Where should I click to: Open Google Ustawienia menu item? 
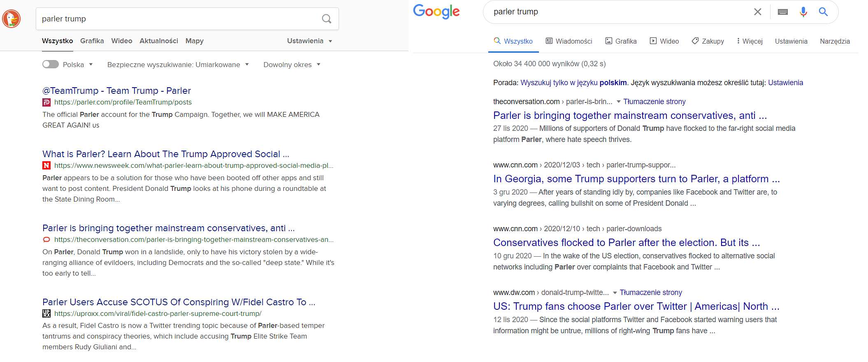[x=791, y=41]
